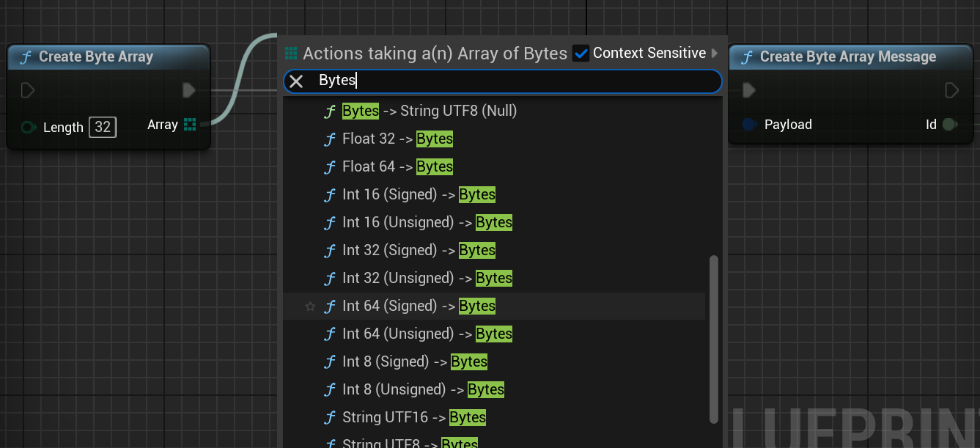Click the Id output pin

pyautogui.click(x=950, y=125)
